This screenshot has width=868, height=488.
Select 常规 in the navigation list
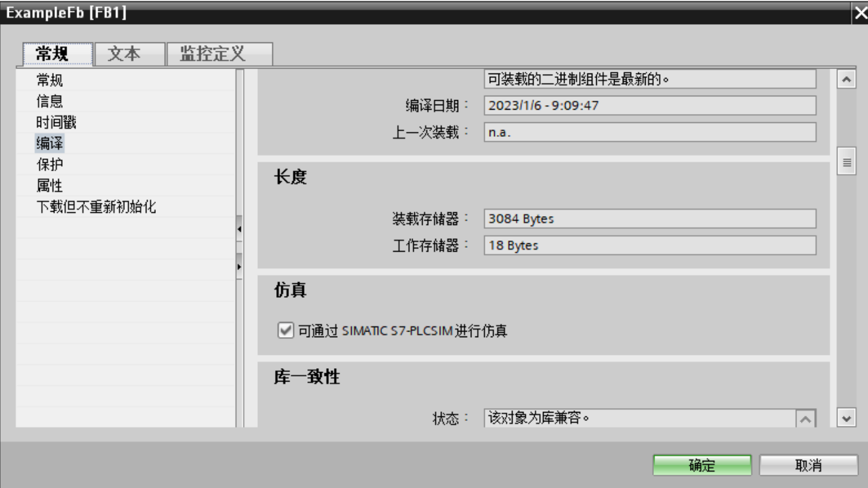[49, 80]
